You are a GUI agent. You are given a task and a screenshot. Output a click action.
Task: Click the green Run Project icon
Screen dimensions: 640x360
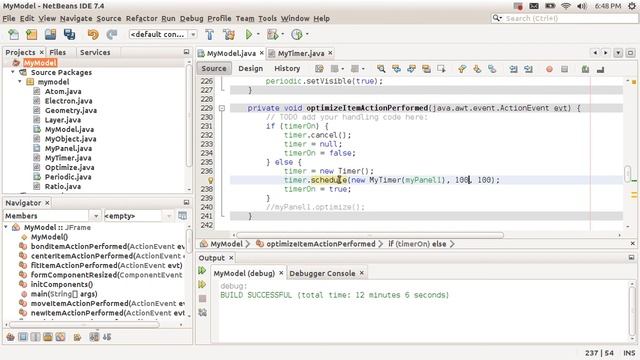click(249, 35)
